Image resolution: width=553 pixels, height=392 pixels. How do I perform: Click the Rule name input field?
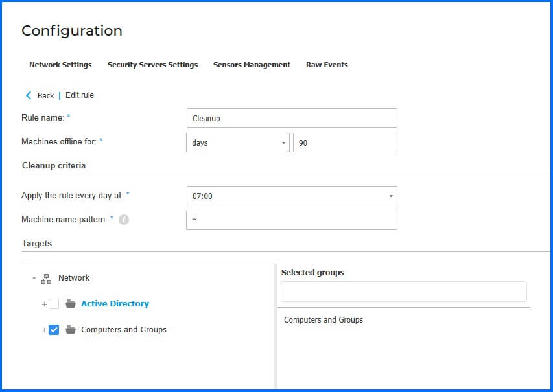click(291, 118)
